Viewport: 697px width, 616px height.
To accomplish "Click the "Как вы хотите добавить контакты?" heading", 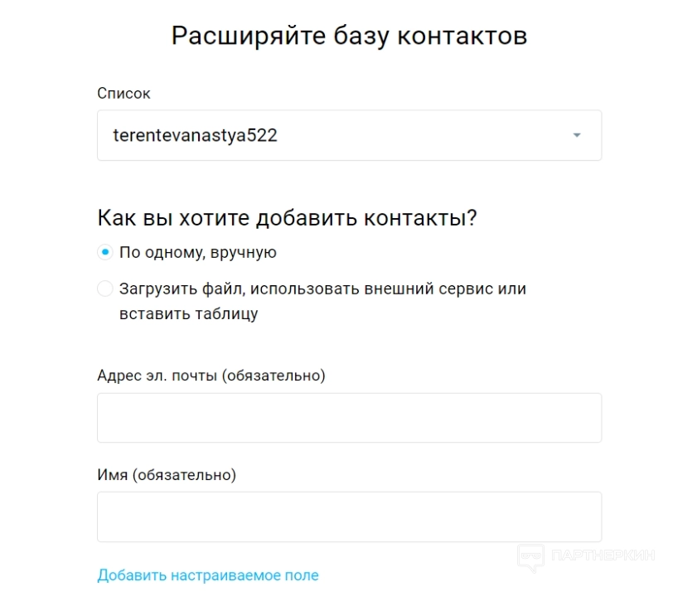I will 288,218.
